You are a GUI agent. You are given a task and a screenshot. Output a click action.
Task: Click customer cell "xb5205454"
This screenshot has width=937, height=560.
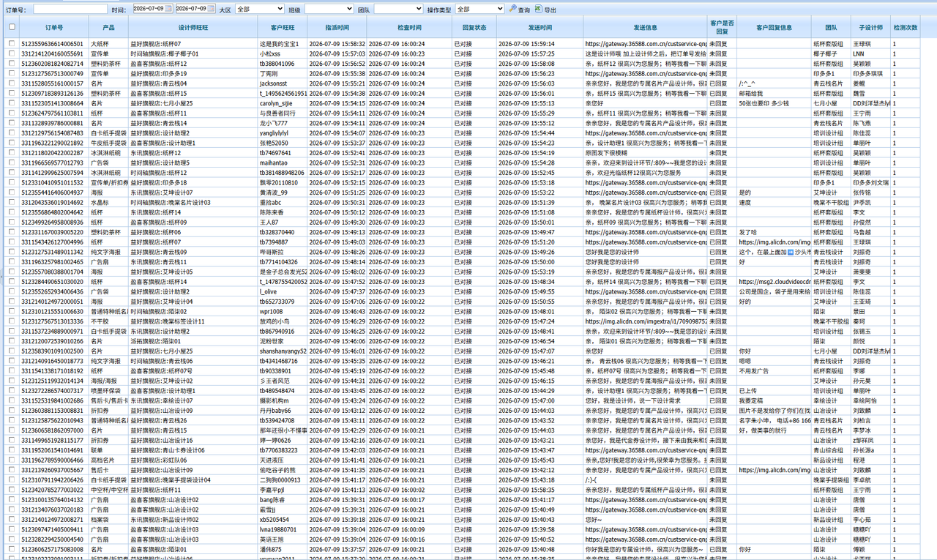(x=283, y=519)
